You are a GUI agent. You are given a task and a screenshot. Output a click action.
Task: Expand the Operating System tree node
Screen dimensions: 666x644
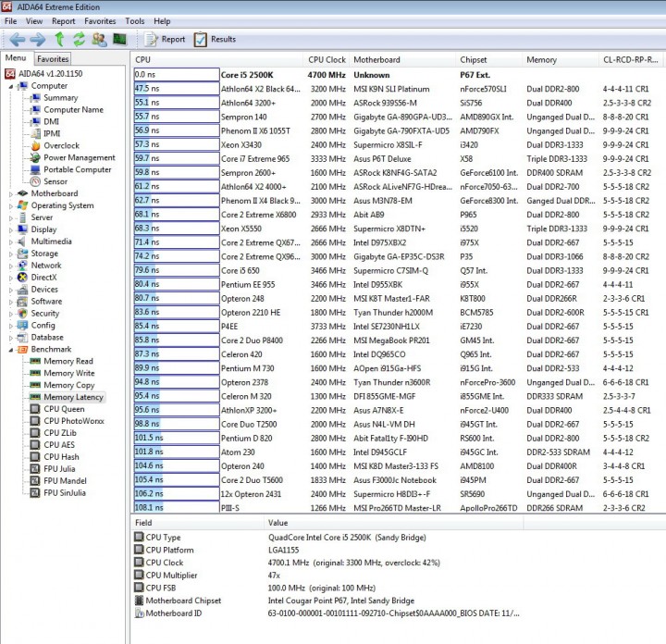11,205
